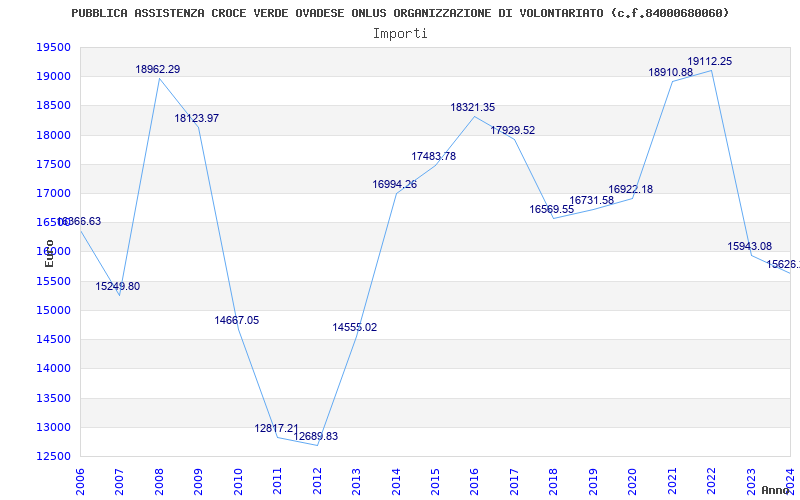Select the 17929.52 value label
This screenshot has width=800, height=500.
point(513,131)
